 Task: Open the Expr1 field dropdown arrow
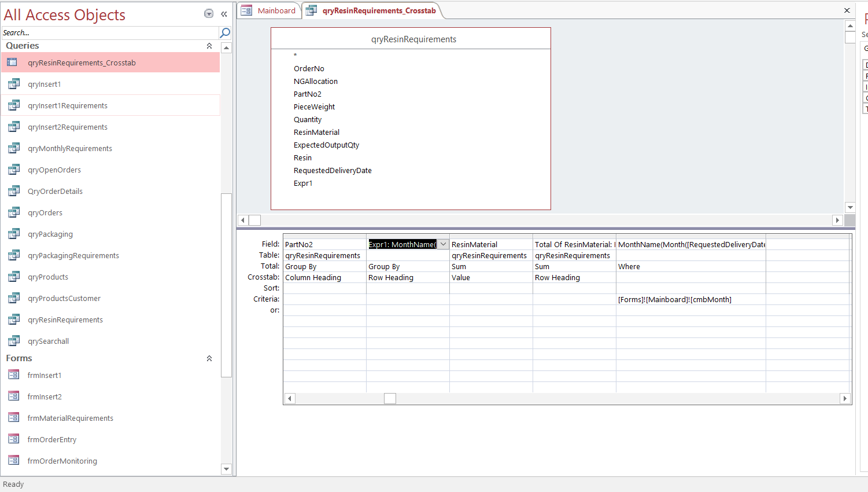tap(443, 244)
